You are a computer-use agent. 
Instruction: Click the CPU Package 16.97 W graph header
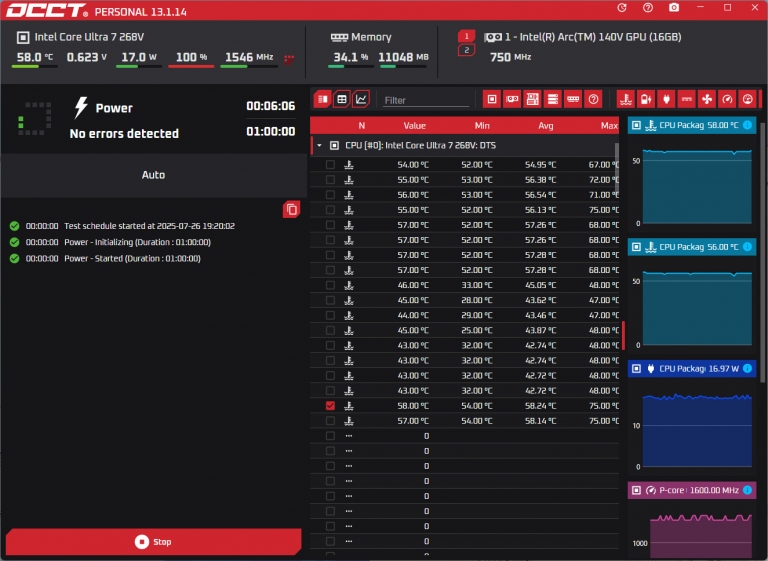pos(692,368)
